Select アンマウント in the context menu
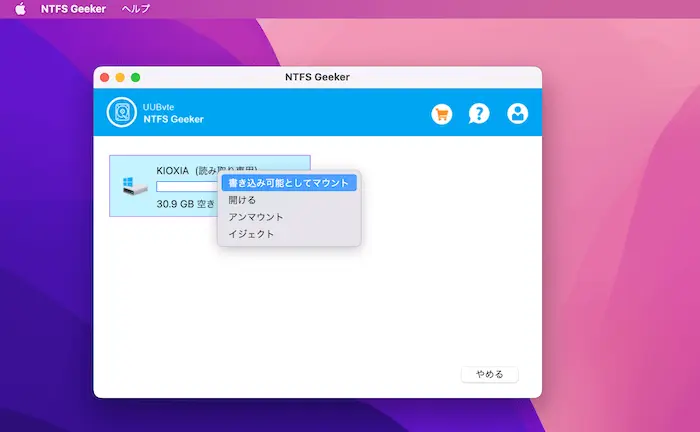The image size is (700, 432). click(x=289, y=217)
